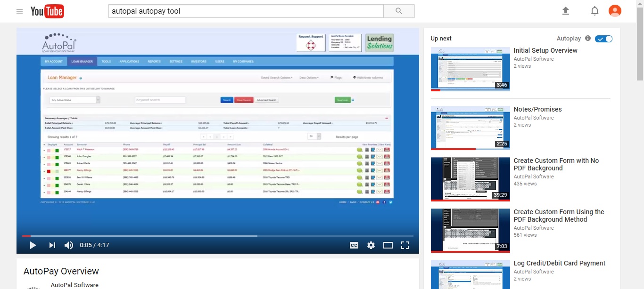
Task: Play the video
Action: coord(33,245)
